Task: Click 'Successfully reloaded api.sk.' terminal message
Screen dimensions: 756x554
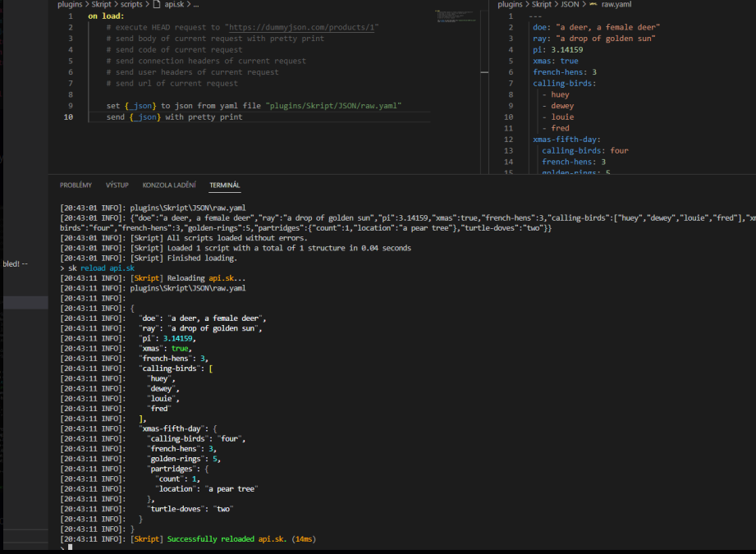Action: pyautogui.click(x=227, y=539)
